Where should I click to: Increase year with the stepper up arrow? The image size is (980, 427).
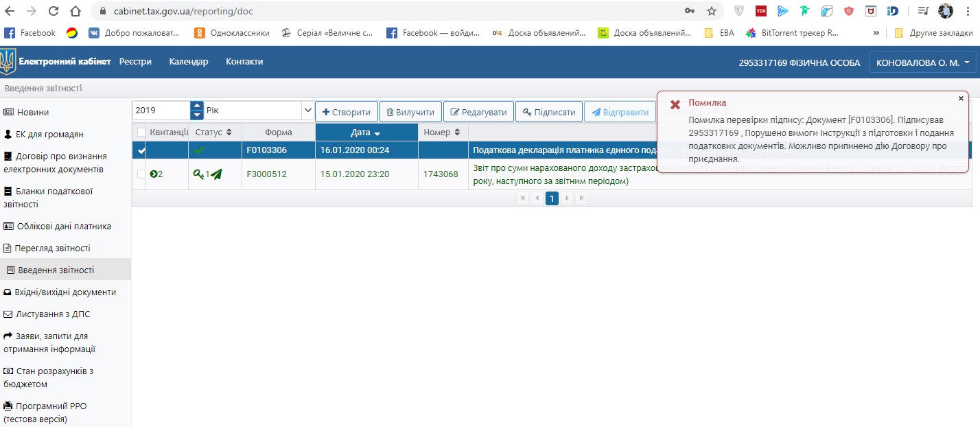point(198,106)
